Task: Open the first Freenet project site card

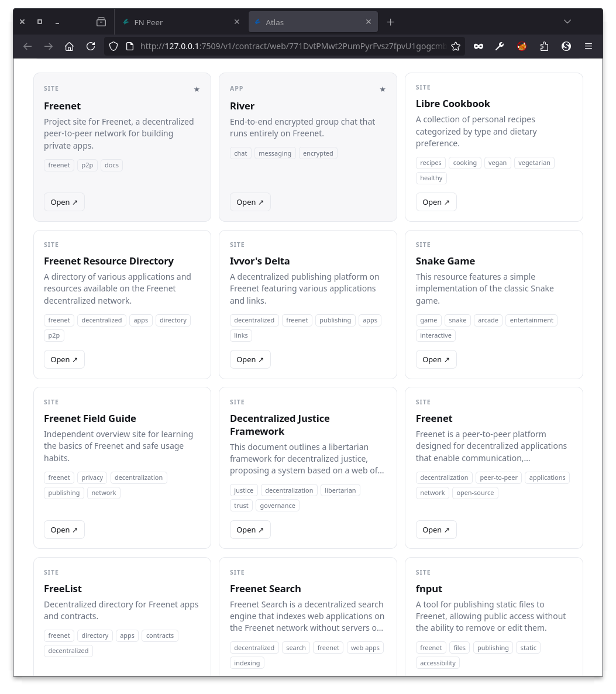Action: click(64, 202)
